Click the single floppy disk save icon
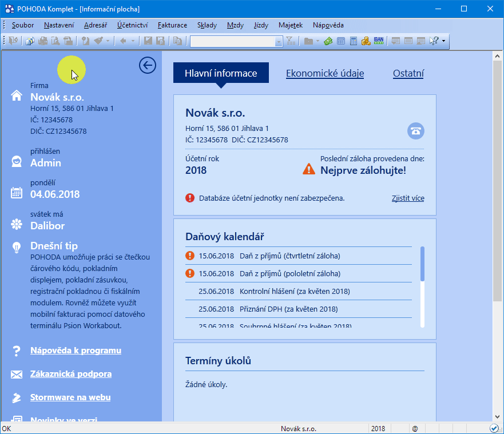Image resolution: width=504 pixels, height=434 pixels. pos(148,41)
